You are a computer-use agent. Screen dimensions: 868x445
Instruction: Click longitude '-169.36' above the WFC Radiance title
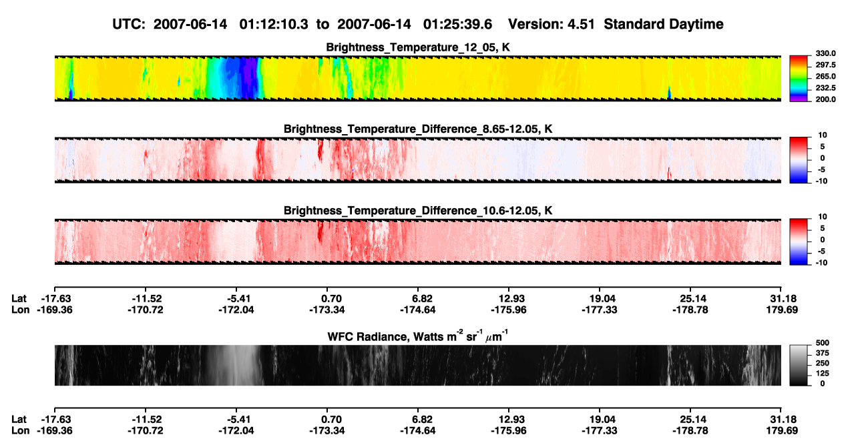tap(55, 310)
